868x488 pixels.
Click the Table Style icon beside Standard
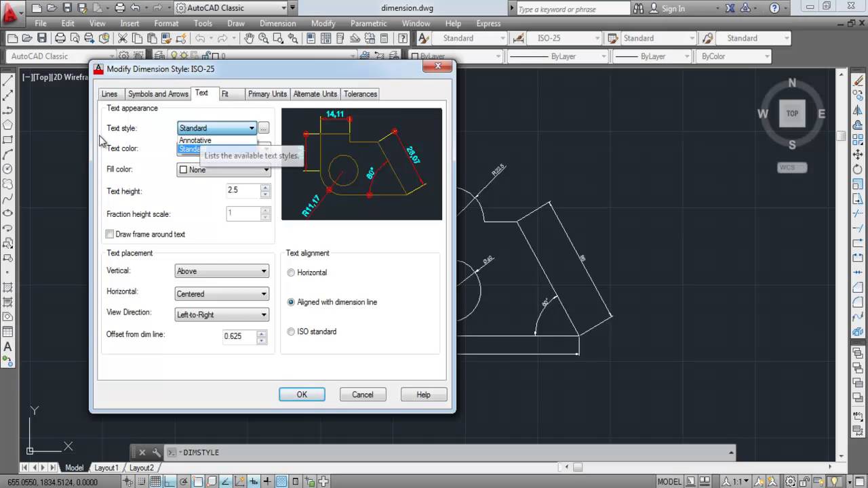click(x=612, y=38)
